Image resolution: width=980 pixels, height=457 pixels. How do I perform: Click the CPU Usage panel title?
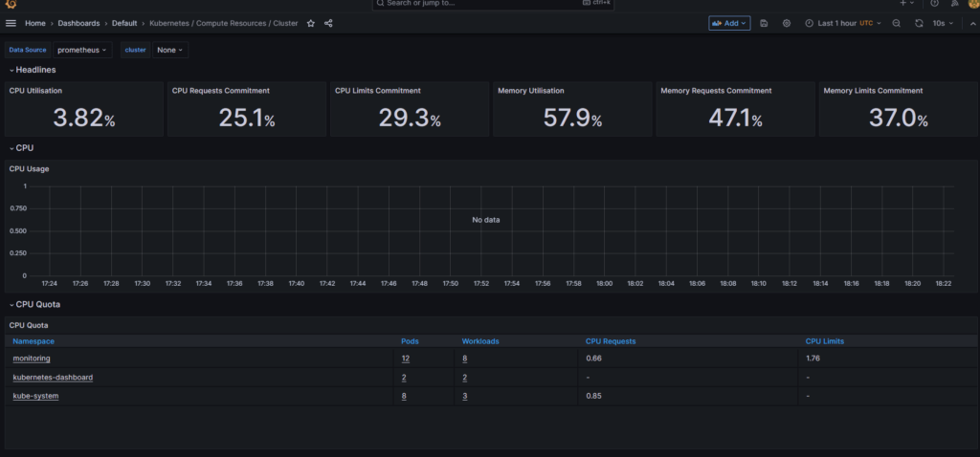click(x=29, y=168)
